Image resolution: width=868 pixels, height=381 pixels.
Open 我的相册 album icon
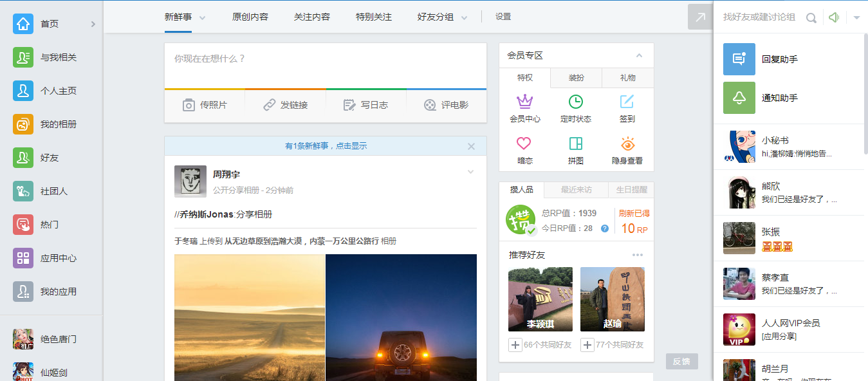click(23, 124)
